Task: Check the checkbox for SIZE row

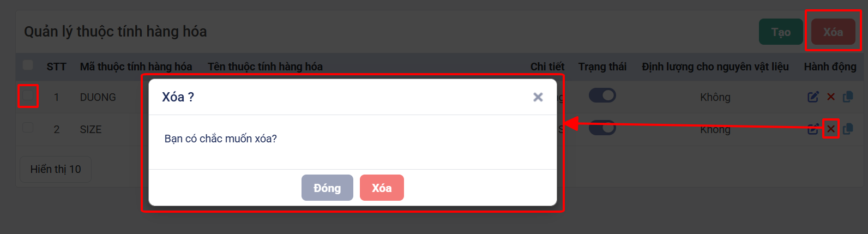Action: (x=28, y=128)
